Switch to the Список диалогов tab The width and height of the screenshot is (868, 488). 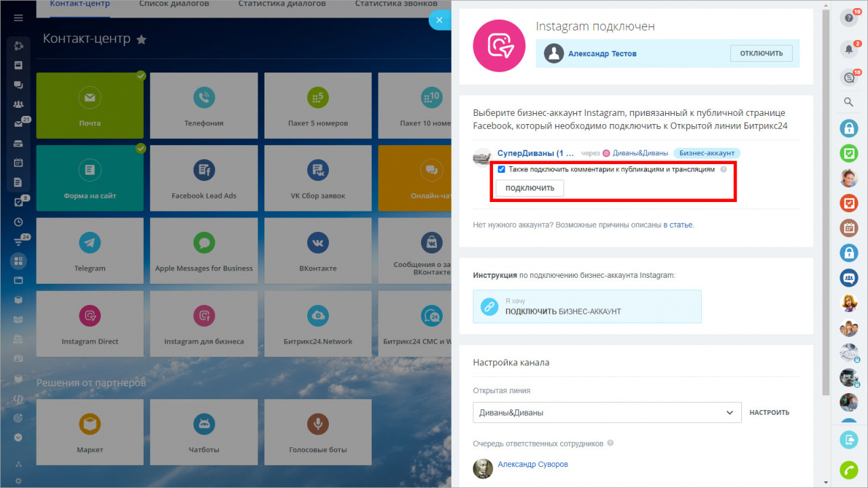174,4
